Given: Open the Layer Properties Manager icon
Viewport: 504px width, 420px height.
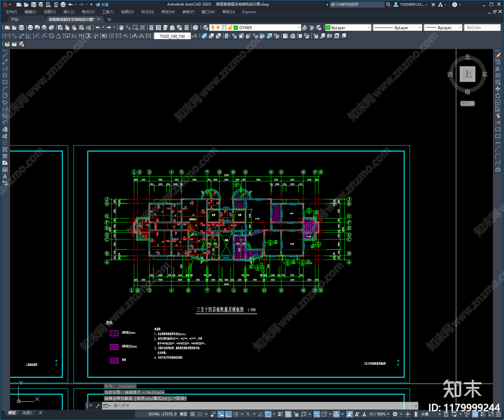Looking at the screenshot, I should pos(206,28).
